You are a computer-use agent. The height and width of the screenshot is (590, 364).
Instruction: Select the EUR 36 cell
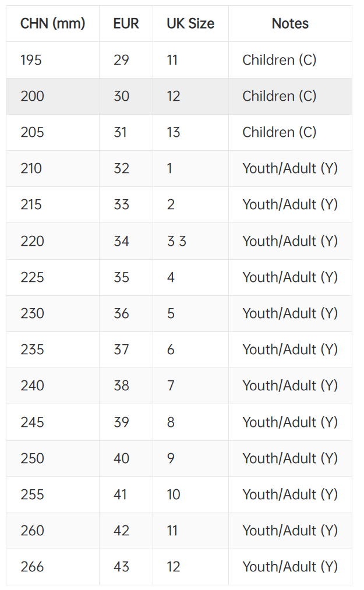click(121, 313)
